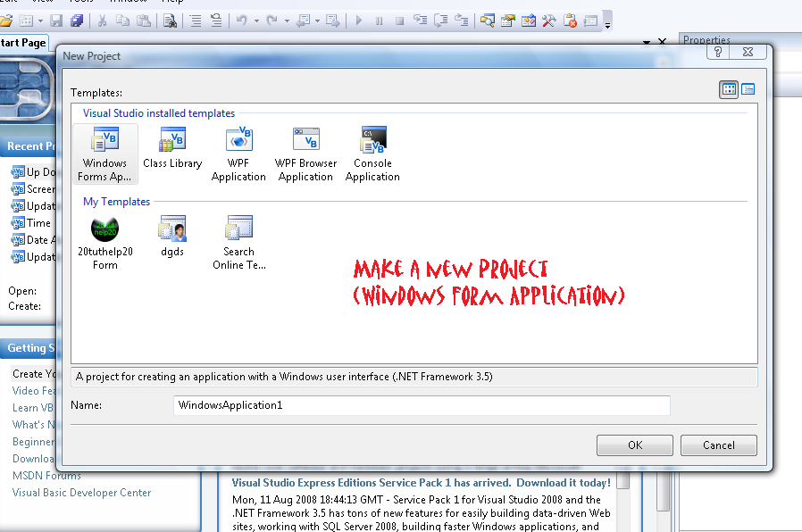Screen dimensions: 802x532
Task: Open Solution Explorer from the toolbar
Action: pos(487,21)
